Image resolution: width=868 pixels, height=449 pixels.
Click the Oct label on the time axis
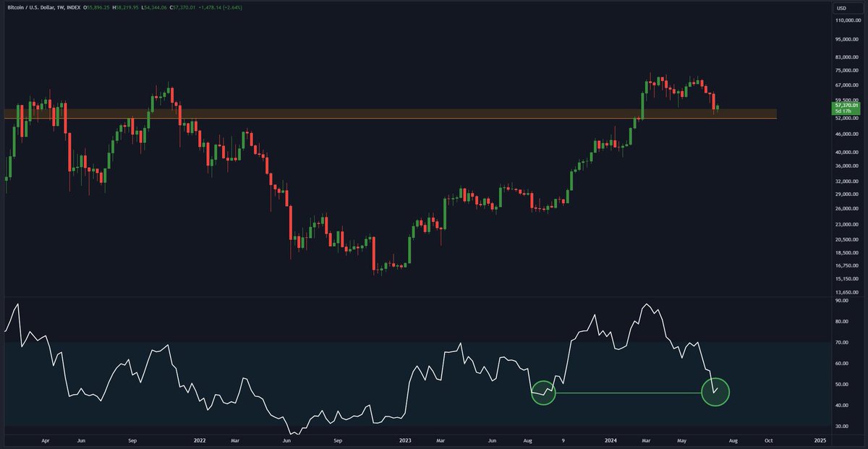tap(769, 439)
